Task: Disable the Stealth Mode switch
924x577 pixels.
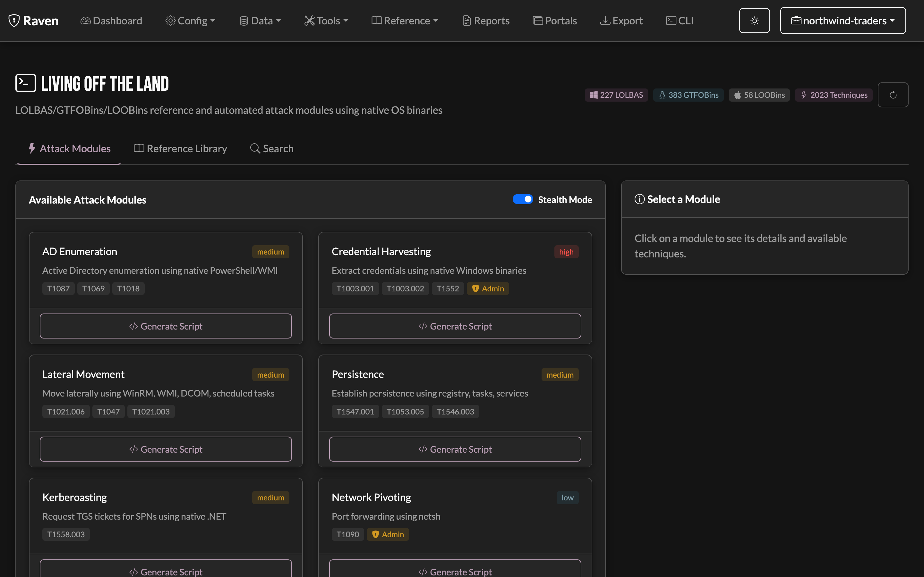Action: [523, 199]
